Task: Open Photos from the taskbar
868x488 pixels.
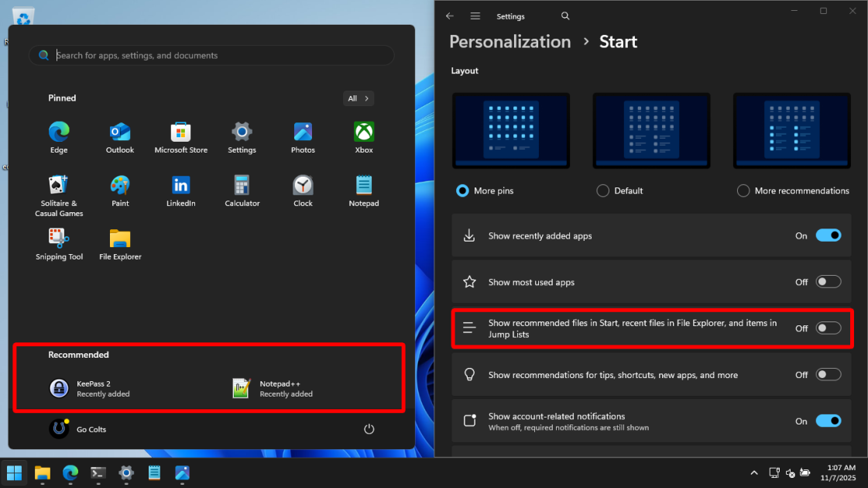Action: tap(182, 473)
